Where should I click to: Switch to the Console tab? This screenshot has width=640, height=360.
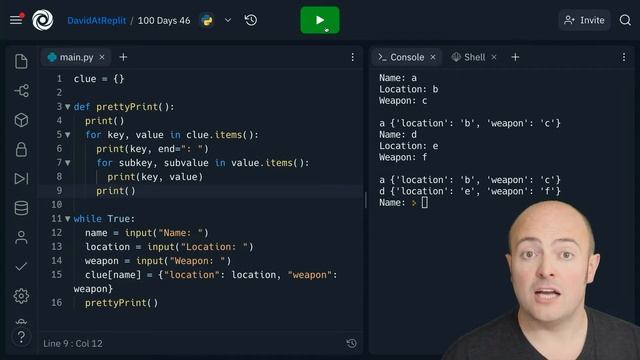407,57
